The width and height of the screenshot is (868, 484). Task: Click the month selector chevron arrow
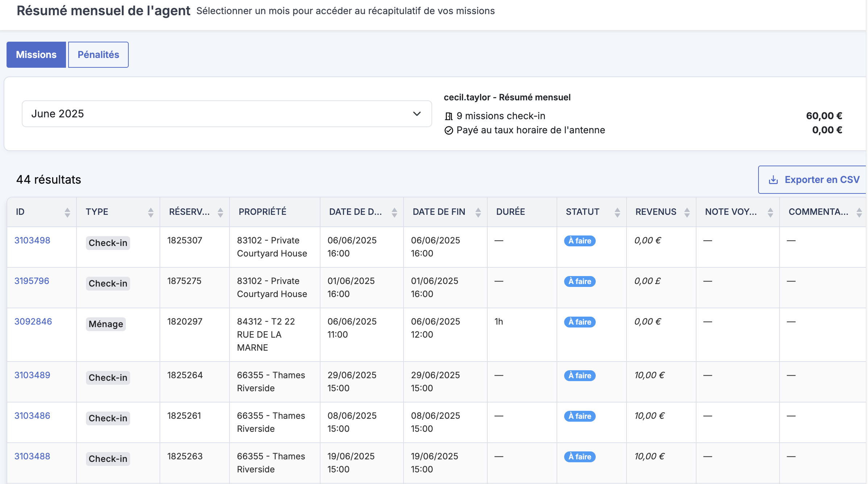click(417, 114)
